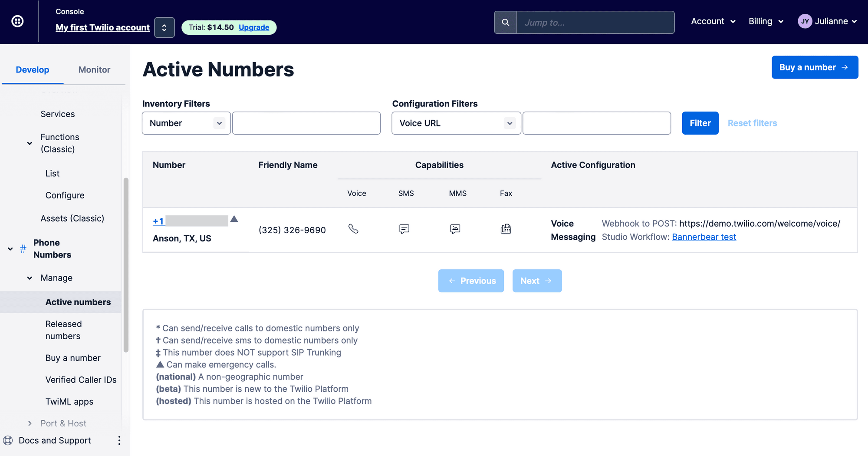The width and height of the screenshot is (868, 456).
Task: Switch to the Monitor tab
Action: click(x=94, y=69)
